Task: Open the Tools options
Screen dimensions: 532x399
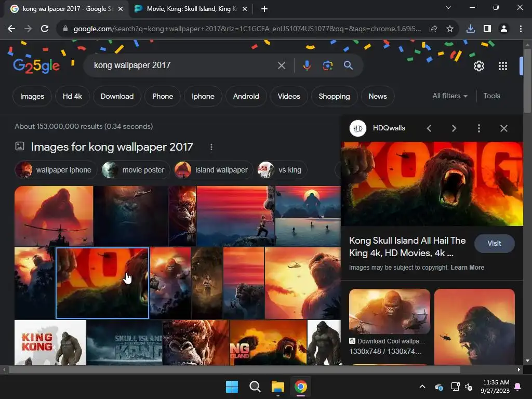Action: tap(491, 96)
